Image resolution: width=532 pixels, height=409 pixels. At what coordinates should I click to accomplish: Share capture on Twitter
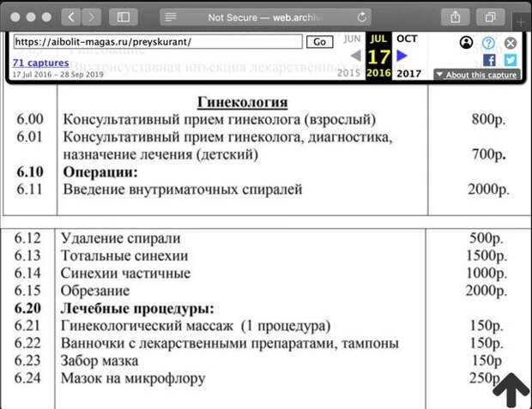(x=511, y=60)
